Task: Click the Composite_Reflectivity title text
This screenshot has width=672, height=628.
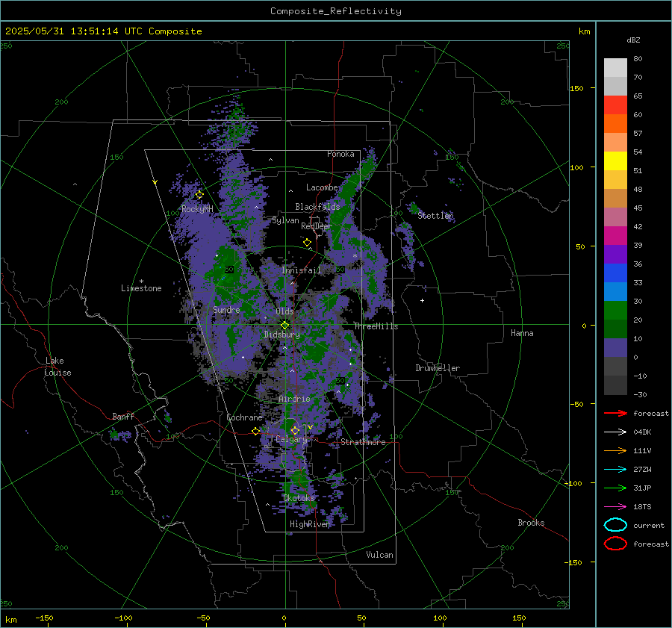Action: point(336,11)
